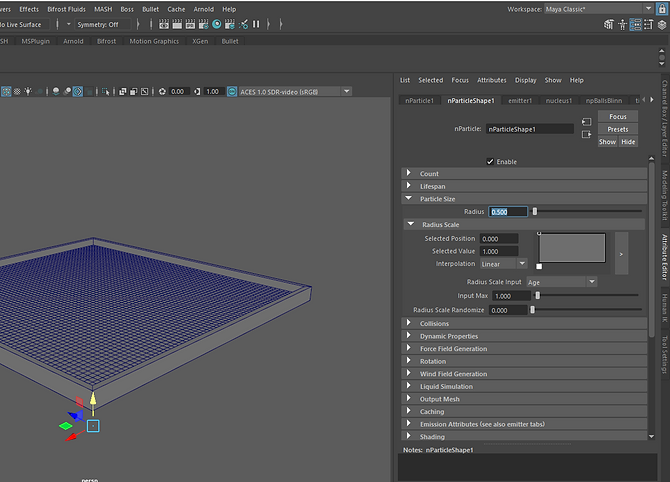
Task: Click the Focus button
Action: click(617, 116)
